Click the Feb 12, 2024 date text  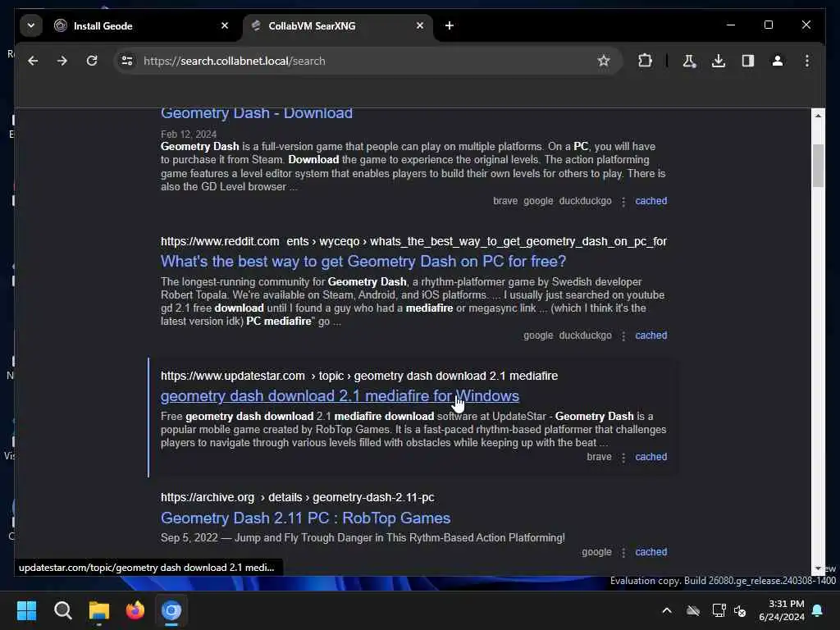coord(189,135)
